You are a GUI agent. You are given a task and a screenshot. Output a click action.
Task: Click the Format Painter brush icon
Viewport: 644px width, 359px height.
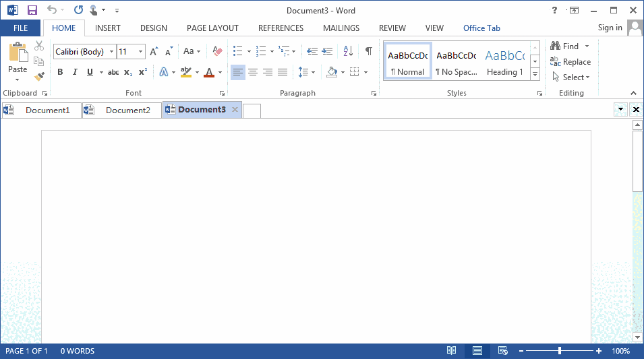pos(39,77)
